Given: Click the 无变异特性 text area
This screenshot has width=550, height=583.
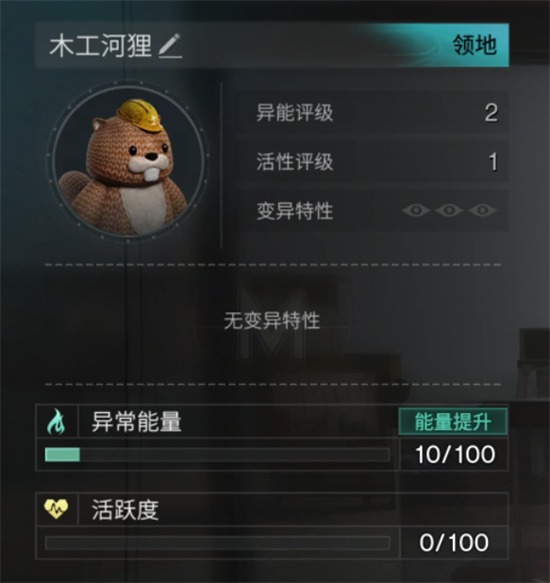Looking at the screenshot, I should click(272, 321).
